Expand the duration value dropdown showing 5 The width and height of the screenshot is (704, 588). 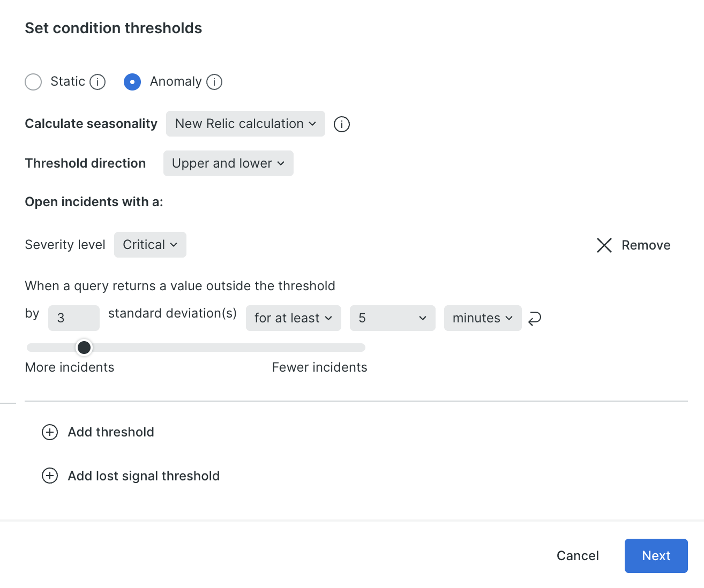[x=393, y=318]
